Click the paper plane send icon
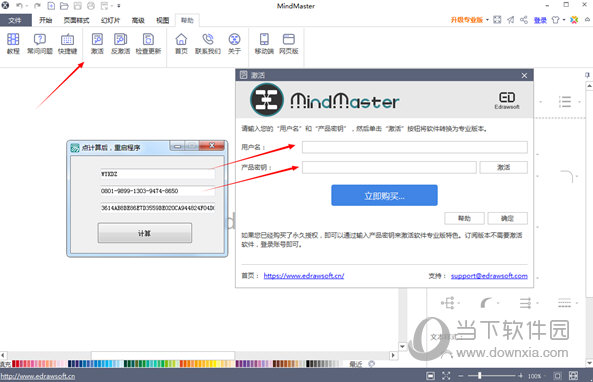The height and width of the screenshot is (382, 593). click(x=511, y=20)
